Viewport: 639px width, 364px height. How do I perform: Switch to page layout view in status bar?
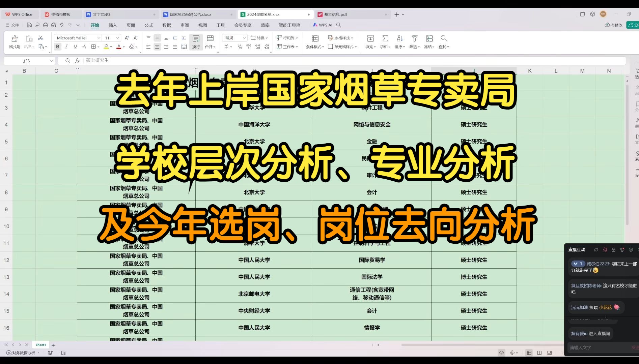pyautogui.click(x=539, y=353)
